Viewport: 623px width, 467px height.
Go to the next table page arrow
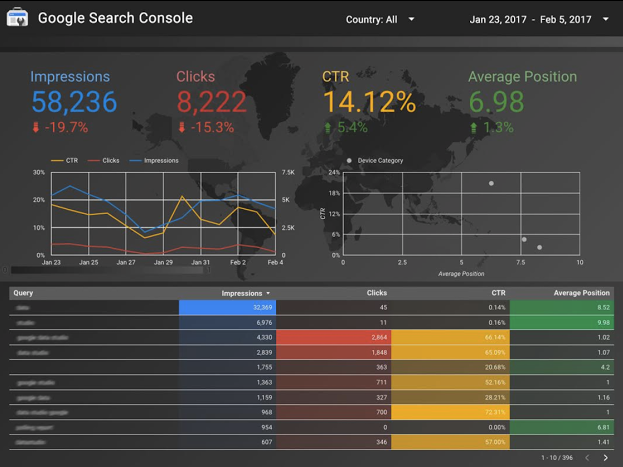(606, 458)
